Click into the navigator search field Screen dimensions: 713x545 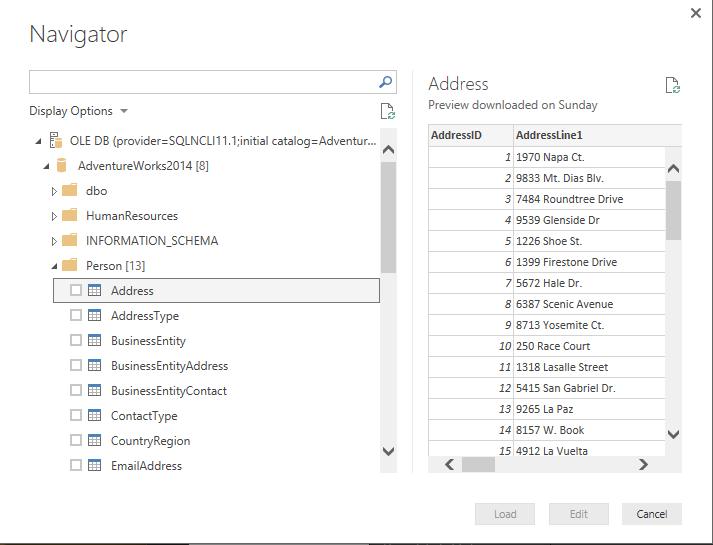(x=204, y=82)
